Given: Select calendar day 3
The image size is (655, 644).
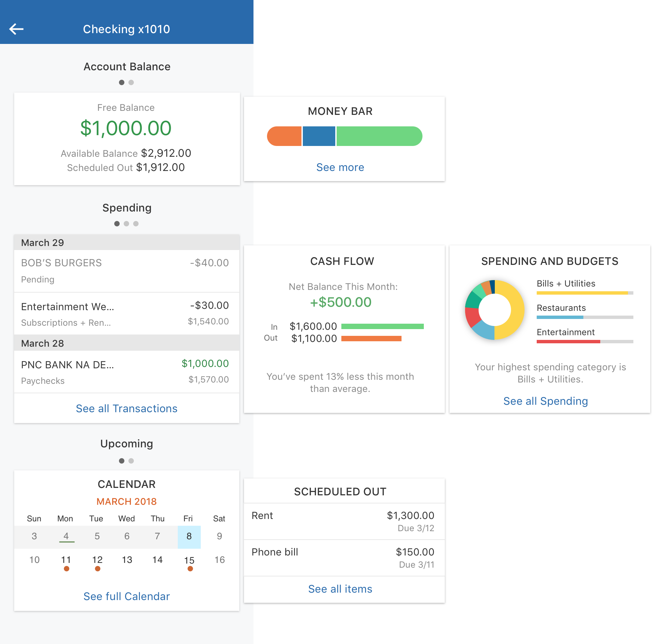Looking at the screenshot, I should [34, 536].
